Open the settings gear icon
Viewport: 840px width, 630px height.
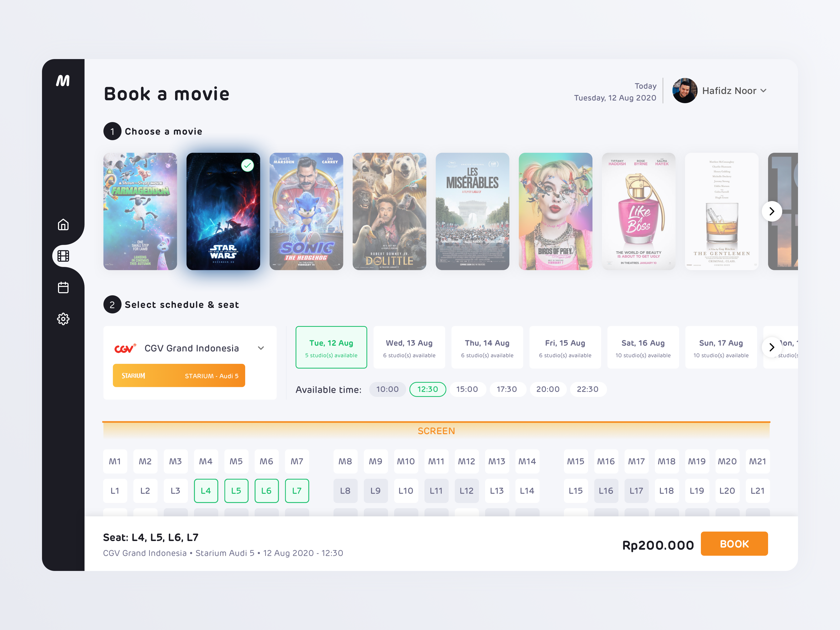(63, 319)
